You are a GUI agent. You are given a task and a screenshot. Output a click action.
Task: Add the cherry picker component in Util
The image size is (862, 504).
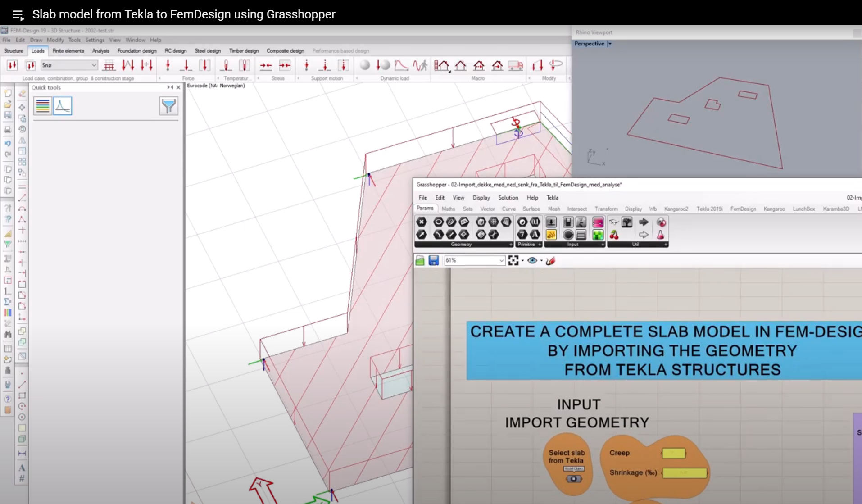pos(614,235)
